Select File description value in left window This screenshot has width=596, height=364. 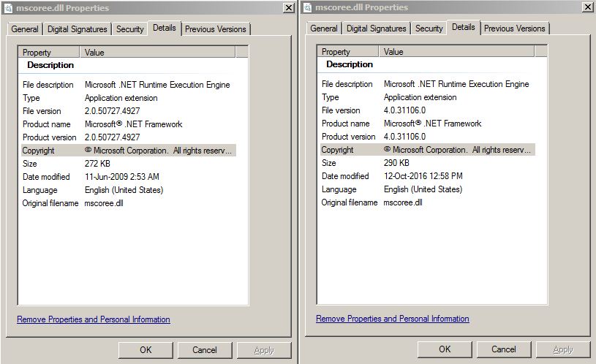157,85
